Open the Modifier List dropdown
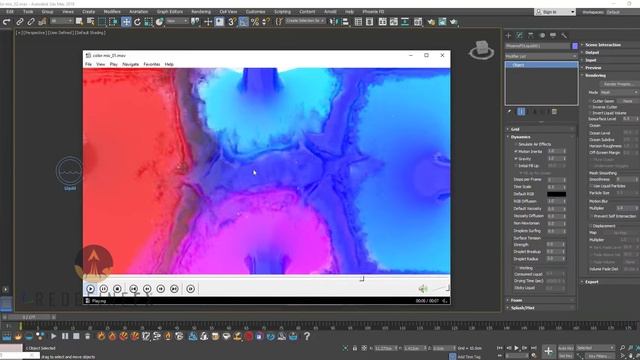 point(542,56)
